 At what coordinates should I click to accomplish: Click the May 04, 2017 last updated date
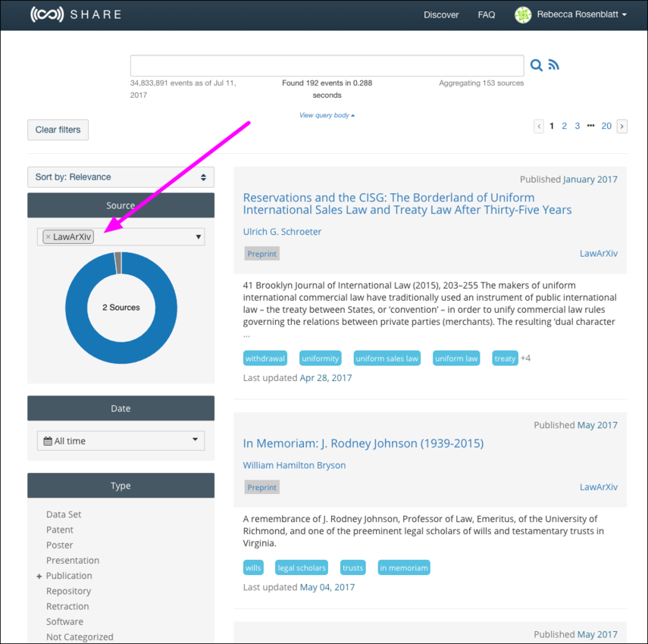pos(327,587)
